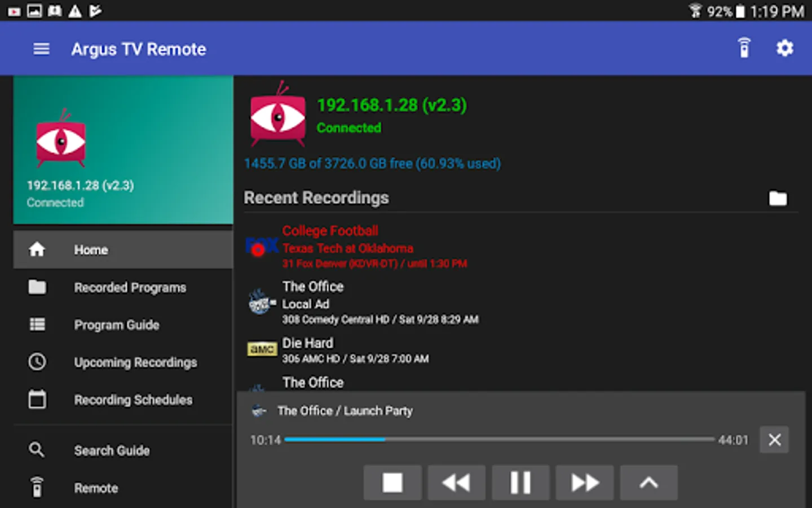Click the Upcoming Recordings clock icon
812x508 pixels.
pyautogui.click(x=37, y=362)
